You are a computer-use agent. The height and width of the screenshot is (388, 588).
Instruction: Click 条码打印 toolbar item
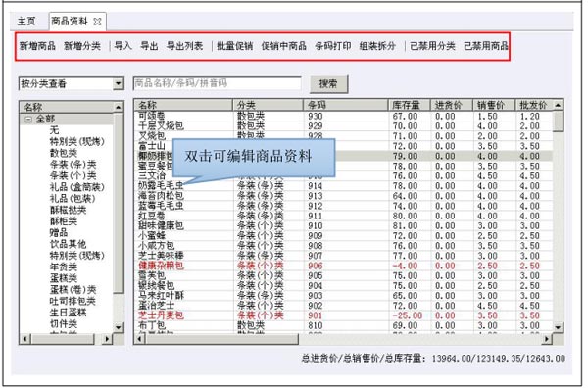pos(333,46)
